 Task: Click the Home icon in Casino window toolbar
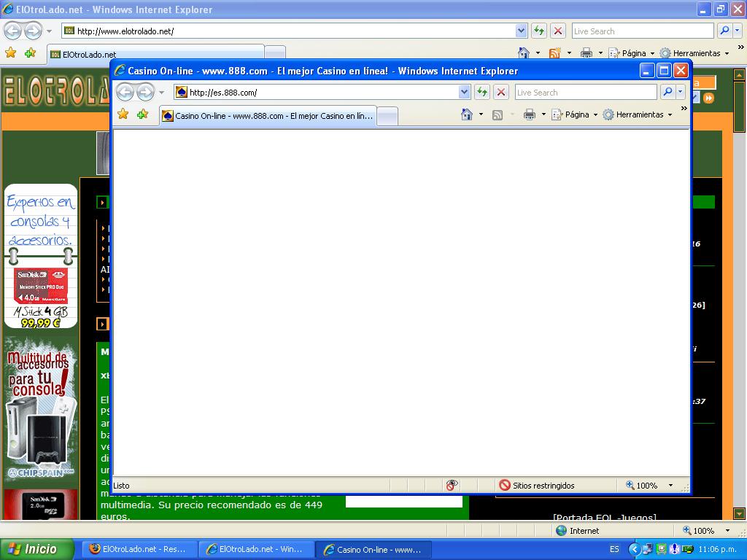point(467,114)
